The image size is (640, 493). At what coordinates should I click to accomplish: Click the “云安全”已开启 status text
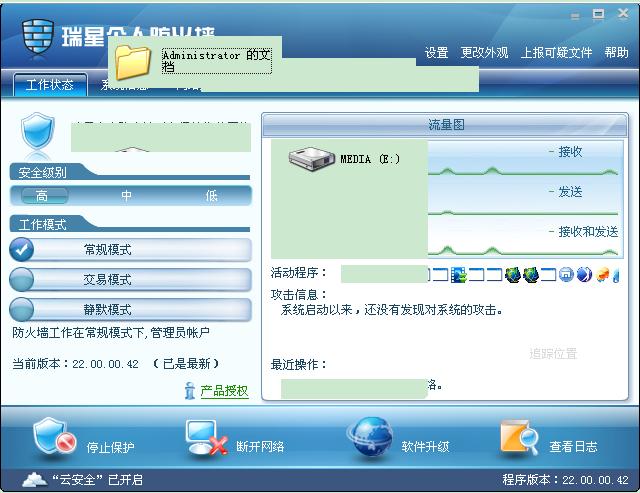coord(98,480)
